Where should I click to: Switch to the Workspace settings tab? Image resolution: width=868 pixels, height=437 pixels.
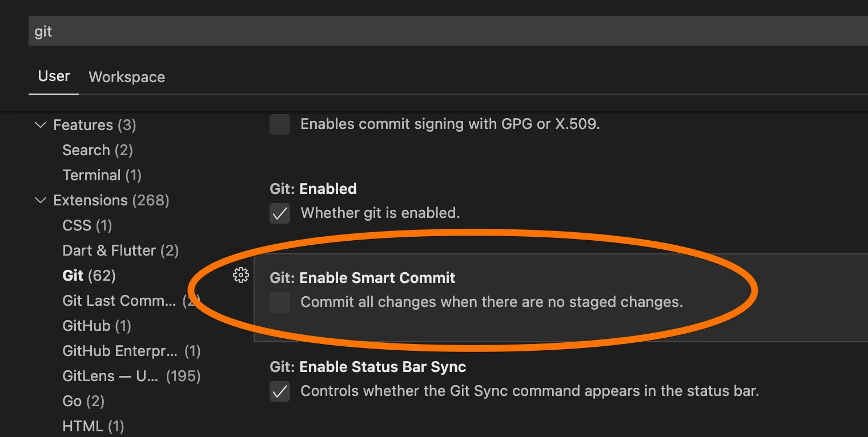127,77
